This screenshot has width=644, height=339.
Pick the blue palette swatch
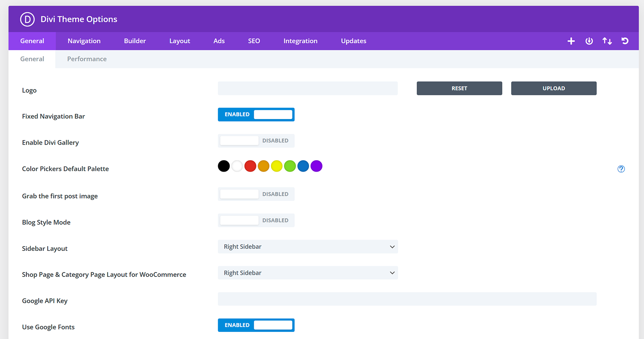303,166
